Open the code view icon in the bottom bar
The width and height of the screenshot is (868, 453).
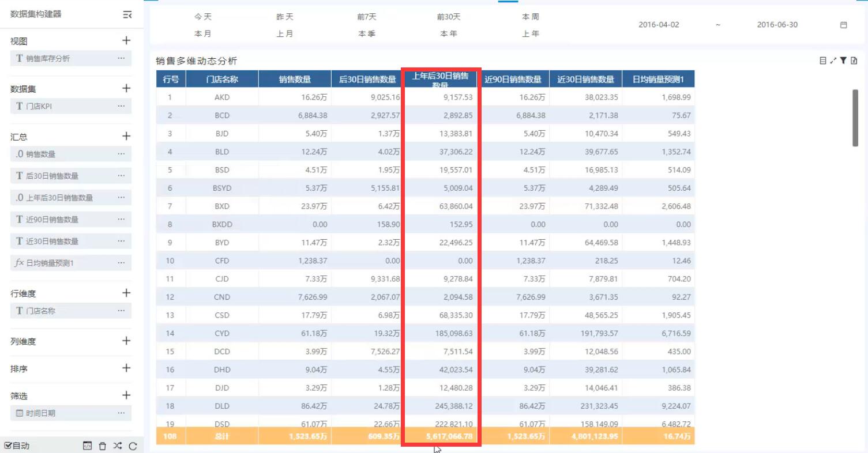87,446
